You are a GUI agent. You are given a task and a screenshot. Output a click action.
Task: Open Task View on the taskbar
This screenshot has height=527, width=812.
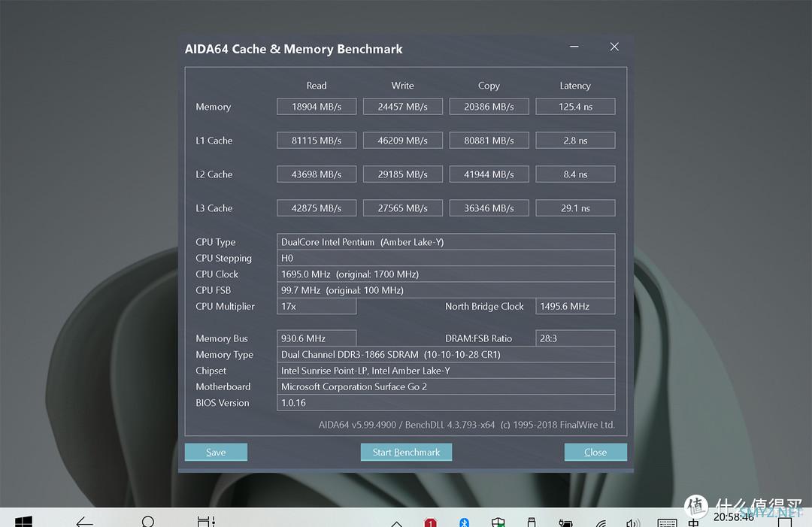click(206, 521)
